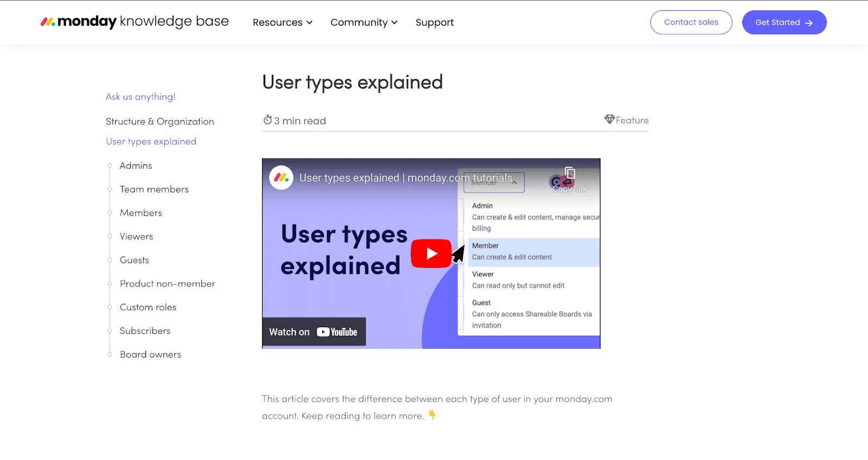Click the stopwatch icon beside 3 min read
This screenshot has width=868, height=460.
click(x=267, y=120)
